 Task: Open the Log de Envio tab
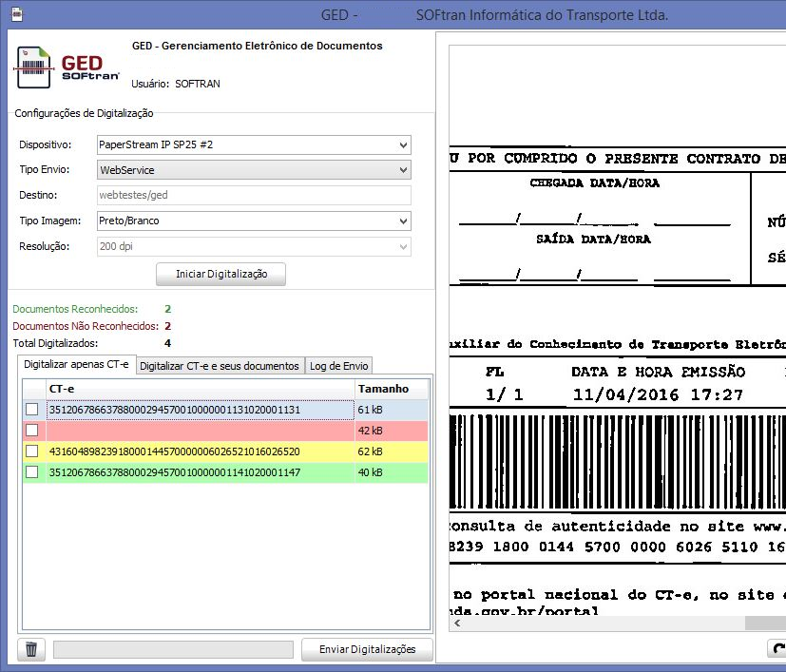coord(338,366)
